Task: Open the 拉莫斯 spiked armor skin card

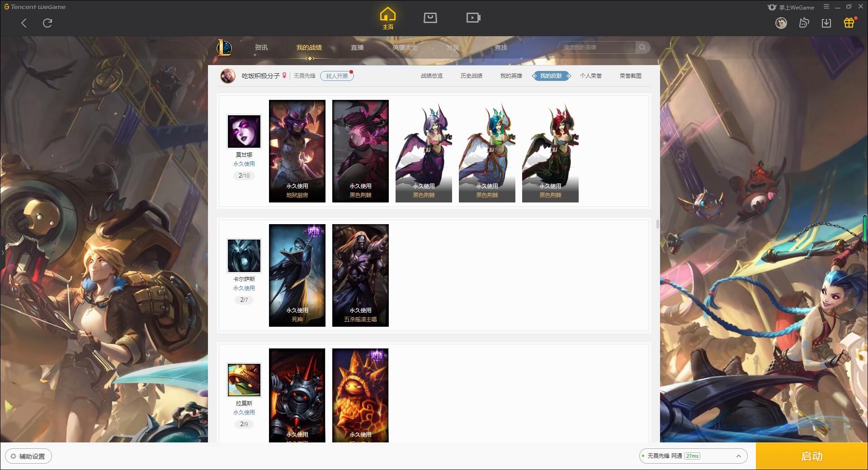Action: pyautogui.click(x=297, y=395)
